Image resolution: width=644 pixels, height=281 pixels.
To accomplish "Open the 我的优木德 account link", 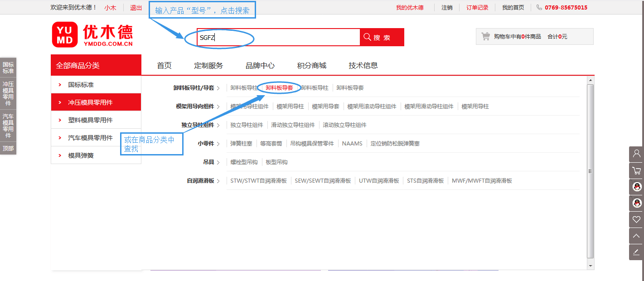I will click(x=410, y=8).
